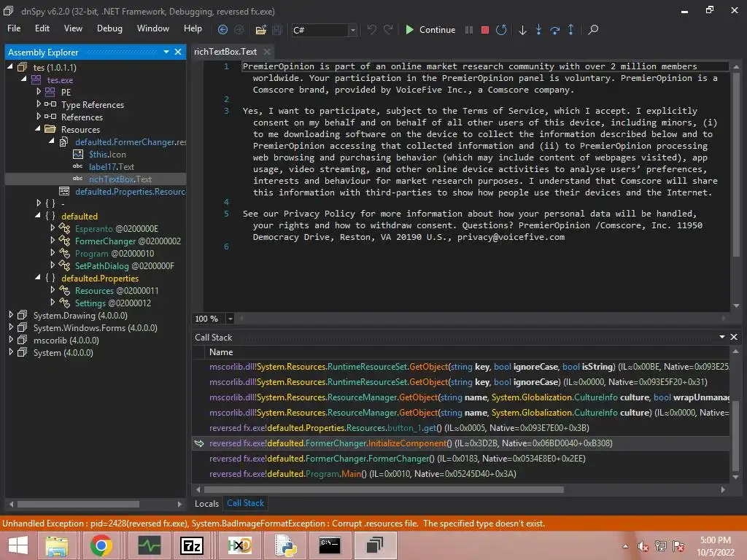The height and width of the screenshot is (560, 747).
Task: Open Assembly Explorer panel options dropdown arrow
Action: (166, 52)
